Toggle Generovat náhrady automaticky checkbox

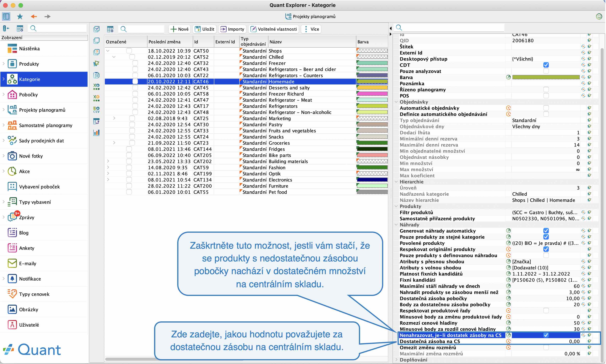[x=546, y=231]
